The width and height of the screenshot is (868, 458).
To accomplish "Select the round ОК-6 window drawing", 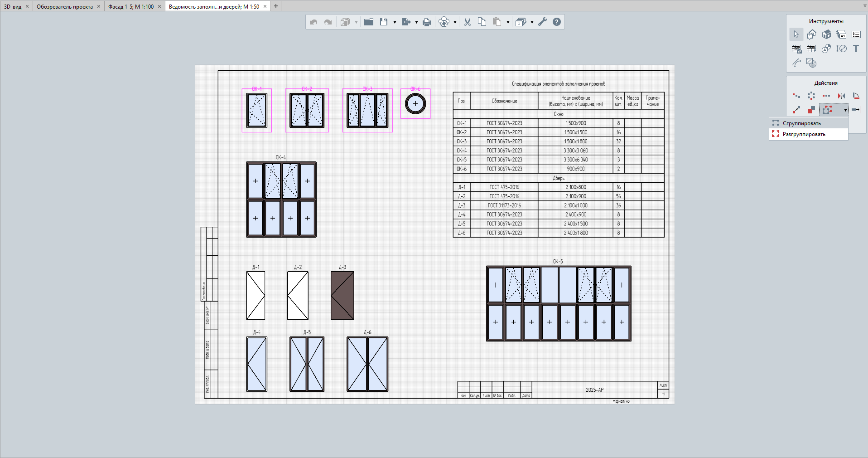I will 415,104.
